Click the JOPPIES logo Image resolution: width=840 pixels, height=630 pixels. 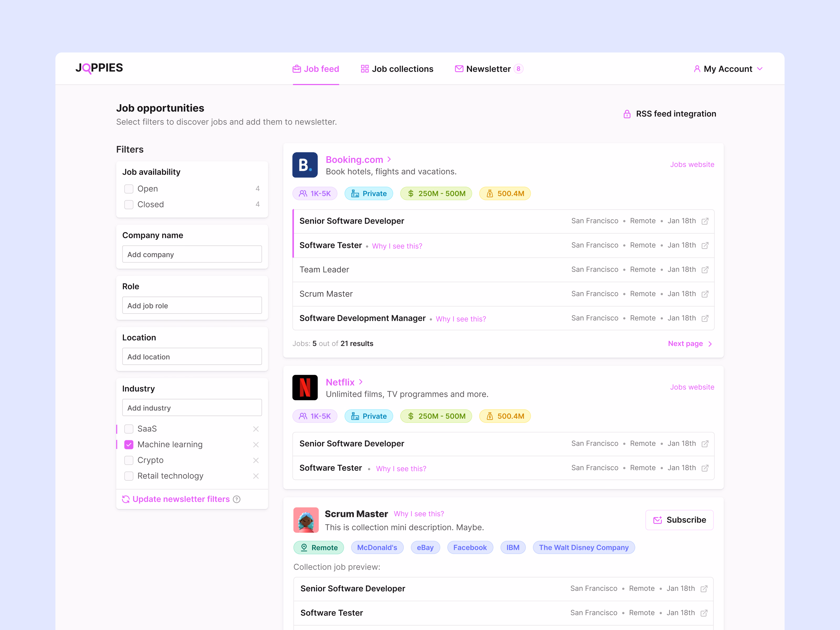pos(99,68)
